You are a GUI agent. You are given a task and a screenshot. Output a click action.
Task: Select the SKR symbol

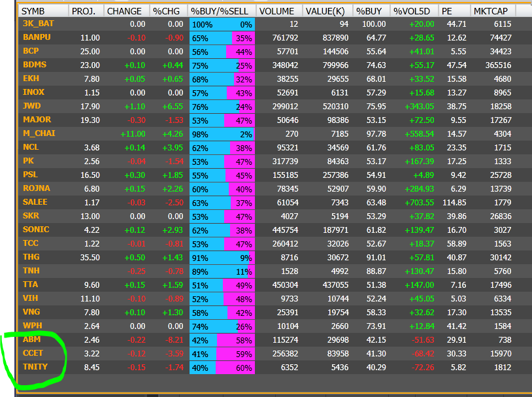[31, 216]
